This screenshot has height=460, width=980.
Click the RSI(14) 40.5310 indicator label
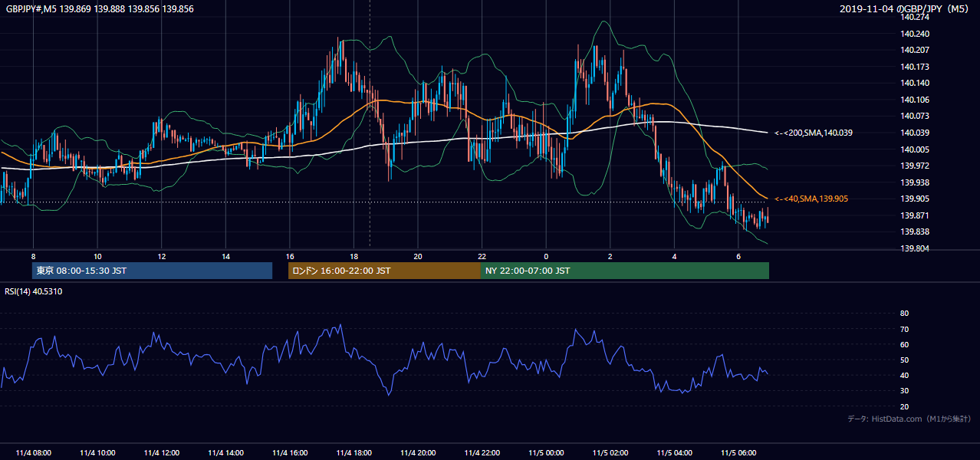pos(34,291)
